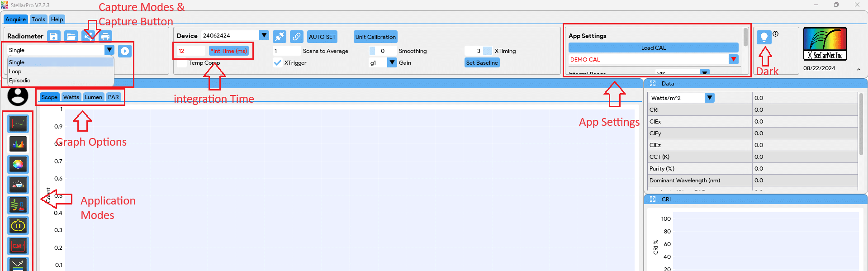Choose Single in capture mode list
This screenshot has height=271, width=868.
[x=61, y=62]
